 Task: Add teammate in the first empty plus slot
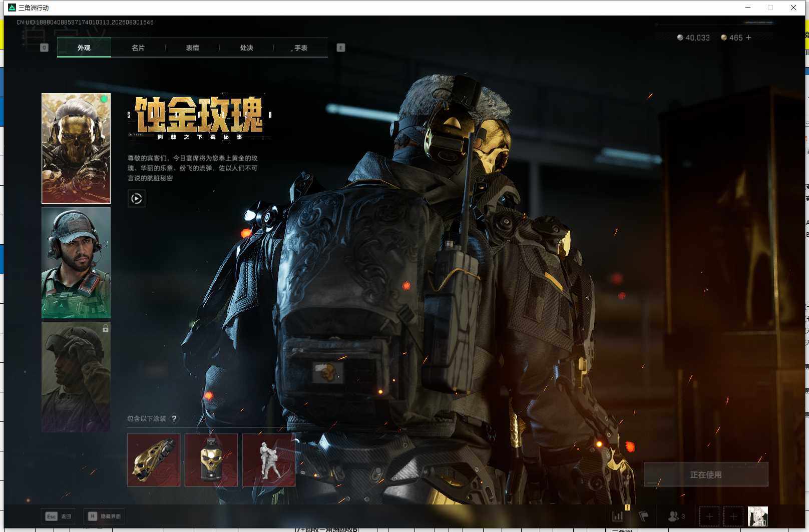coord(709,516)
